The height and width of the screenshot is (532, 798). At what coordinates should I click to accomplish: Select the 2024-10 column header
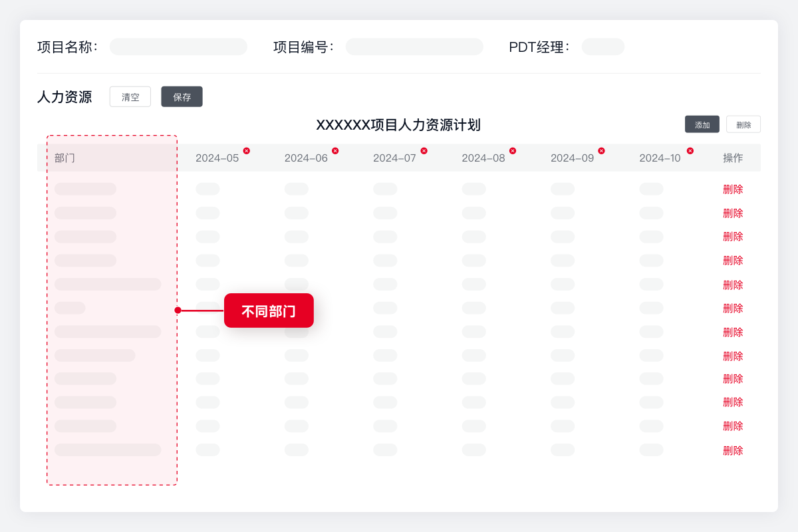[x=660, y=158]
